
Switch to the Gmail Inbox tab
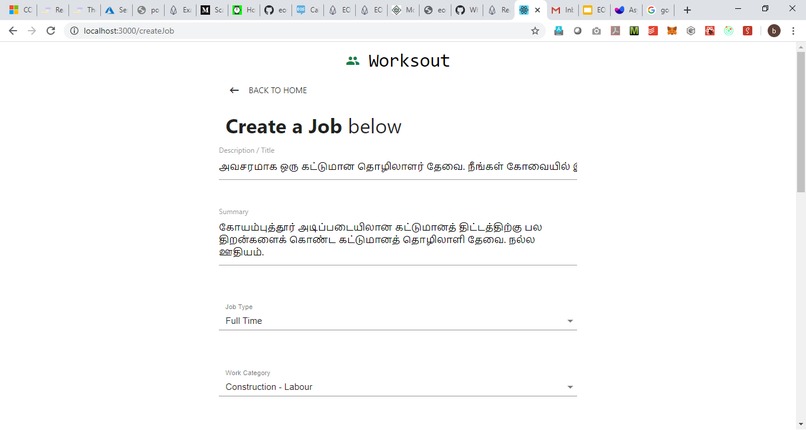click(x=562, y=10)
